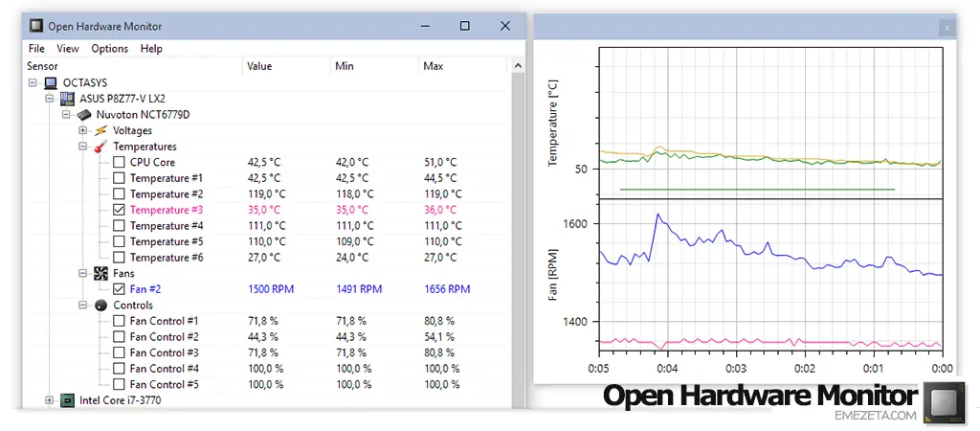Click the Intel Core i7-3770 CPU icon

[x=68, y=400]
